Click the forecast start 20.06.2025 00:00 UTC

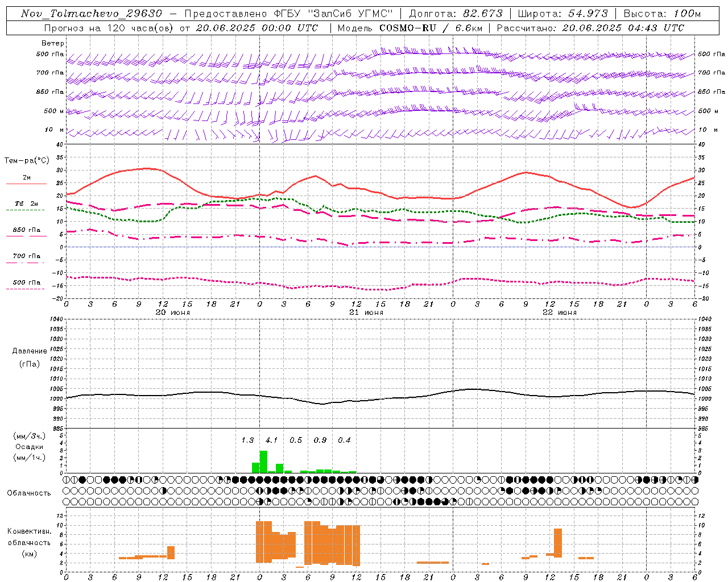[x=257, y=28]
